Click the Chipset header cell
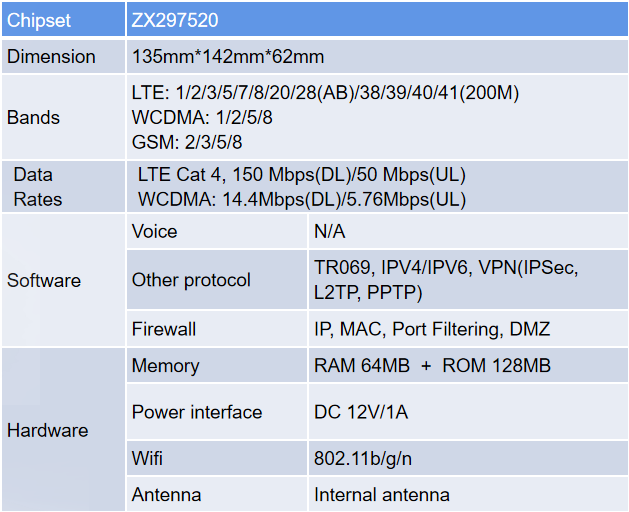The width and height of the screenshot is (629, 512). pyautogui.click(x=63, y=20)
